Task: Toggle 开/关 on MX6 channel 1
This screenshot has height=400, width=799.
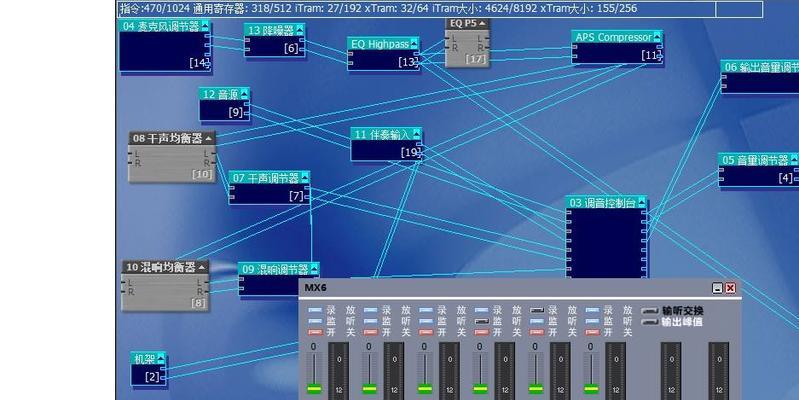Action: [x=315, y=332]
